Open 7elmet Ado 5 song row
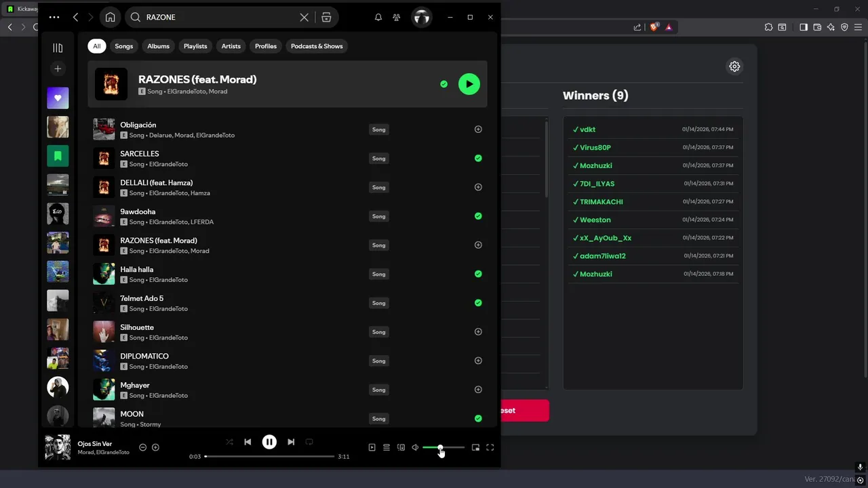Viewport: 868px width, 488px height. pyautogui.click(x=288, y=303)
